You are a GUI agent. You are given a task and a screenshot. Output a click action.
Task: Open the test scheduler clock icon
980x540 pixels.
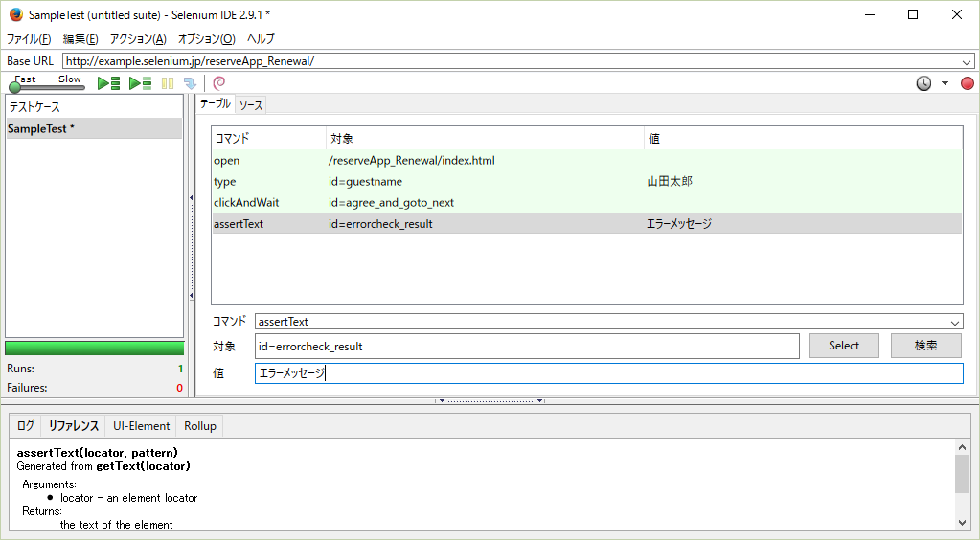coord(923,83)
